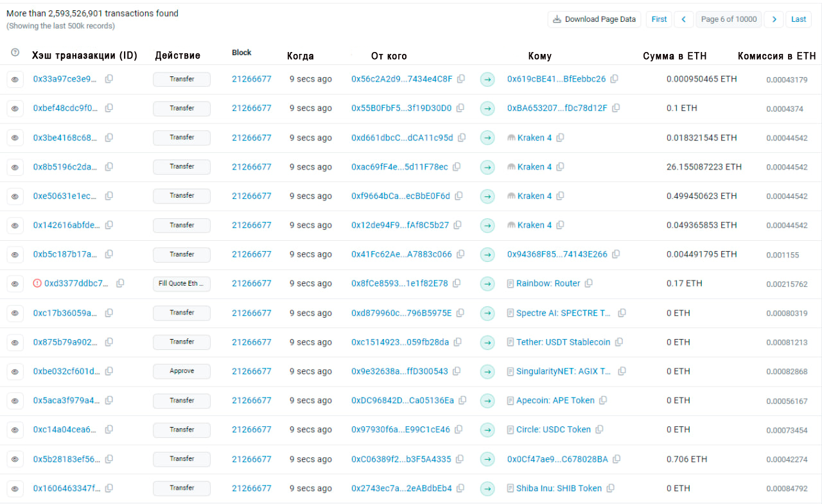This screenshot has height=504, width=822.
Task: Copy Apecoin: APE Token address
Action: [603, 400]
